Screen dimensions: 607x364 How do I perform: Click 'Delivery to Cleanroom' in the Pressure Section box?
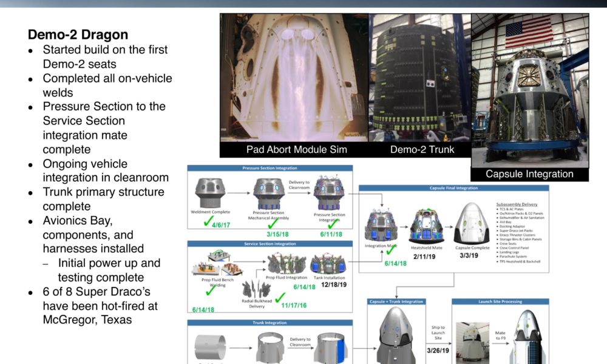(x=299, y=185)
